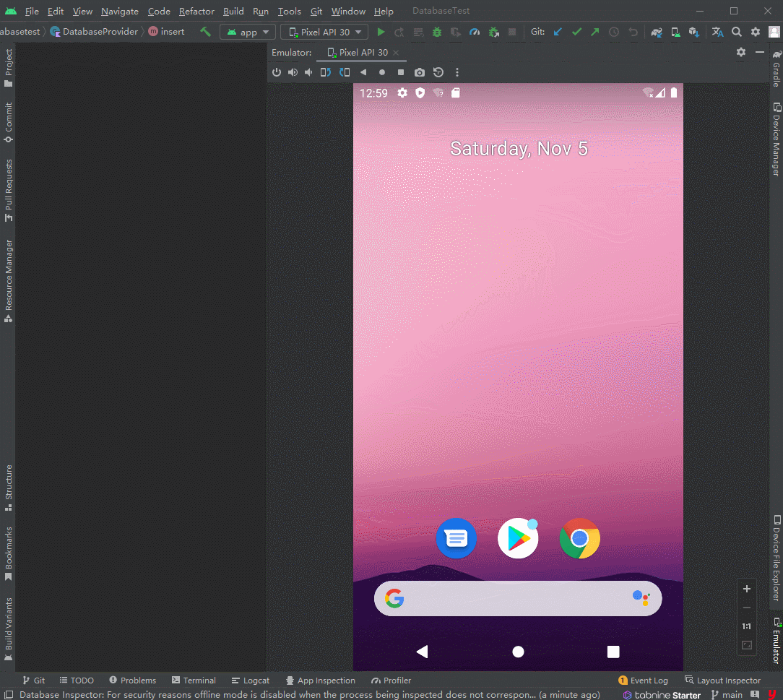The width and height of the screenshot is (783, 700).
Task: Rotate the emulator left
Action: tap(326, 72)
